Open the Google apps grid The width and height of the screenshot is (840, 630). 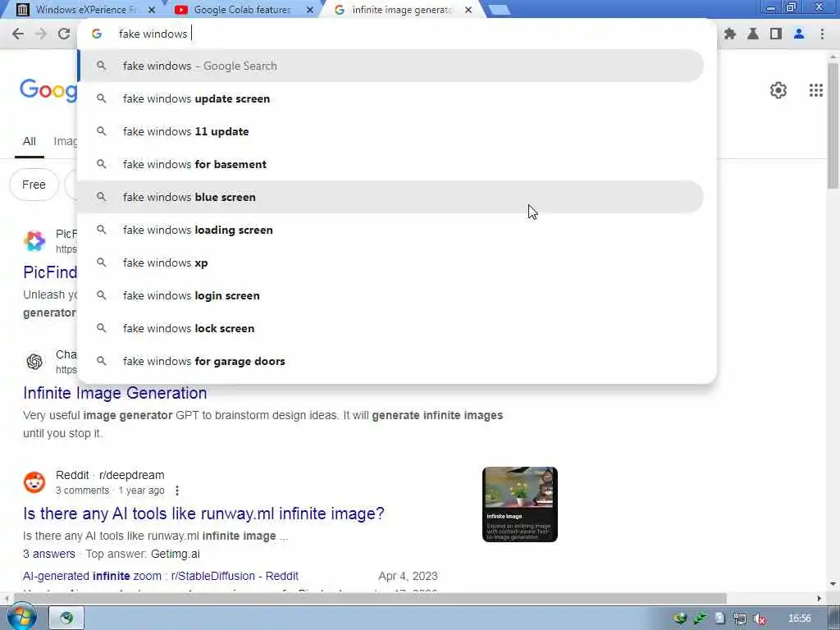[816, 90]
